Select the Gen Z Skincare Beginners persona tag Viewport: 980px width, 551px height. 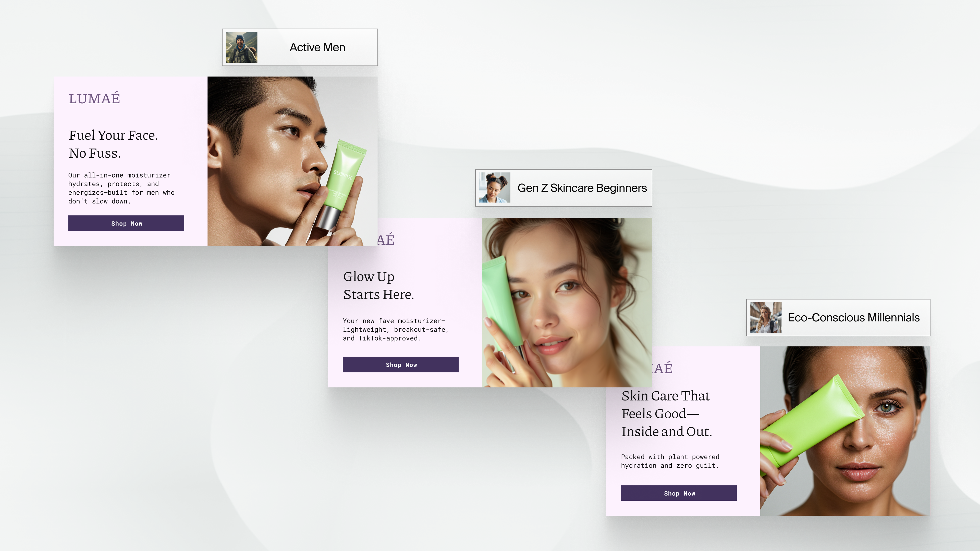[x=582, y=188]
